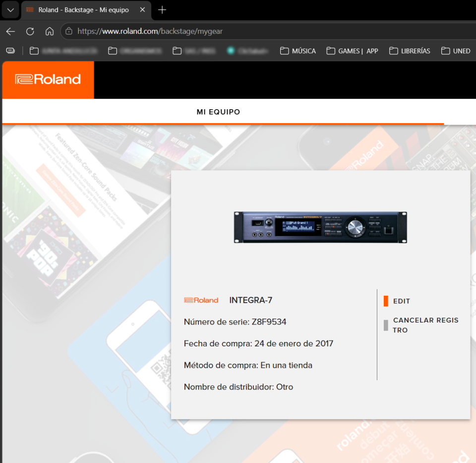Open the LIBRERÍAS bookmarks folder
476x463 pixels.
410,51
